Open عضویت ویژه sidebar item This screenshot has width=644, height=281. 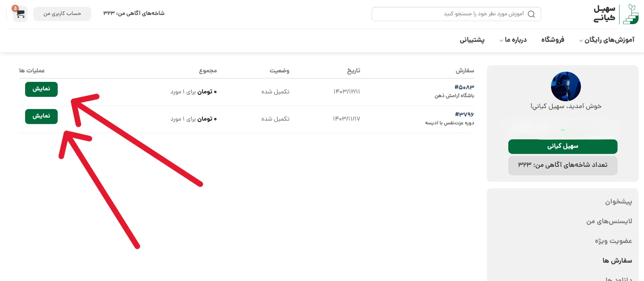tap(613, 241)
